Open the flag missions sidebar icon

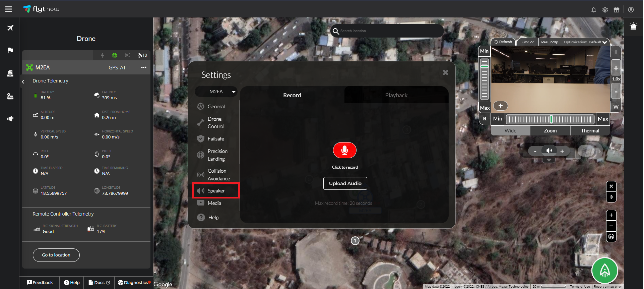pyautogui.click(x=10, y=50)
